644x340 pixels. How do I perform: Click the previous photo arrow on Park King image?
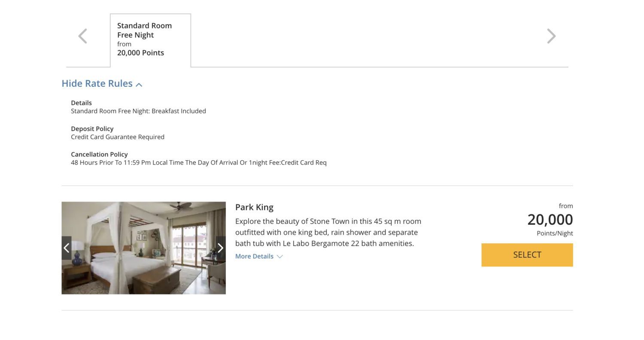click(67, 248)
